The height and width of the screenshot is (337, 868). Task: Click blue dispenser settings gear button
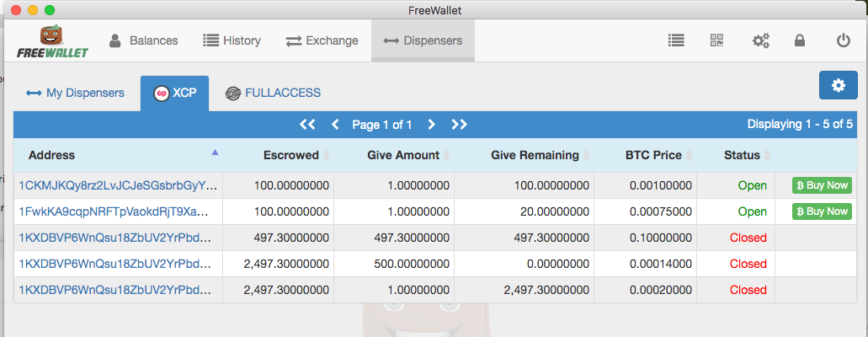[x=839, y=85]
